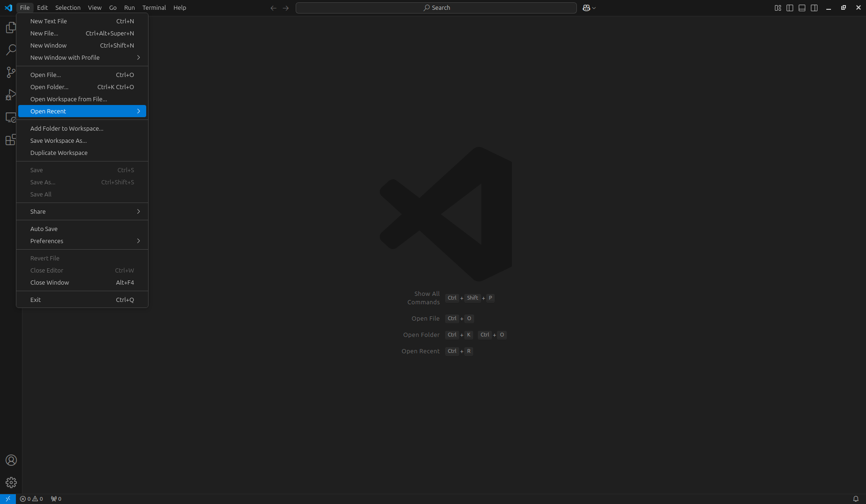Click the ports forwarded status indicator
The height and width of the screenshot is (504, 866).
click(x=56, y=499)
